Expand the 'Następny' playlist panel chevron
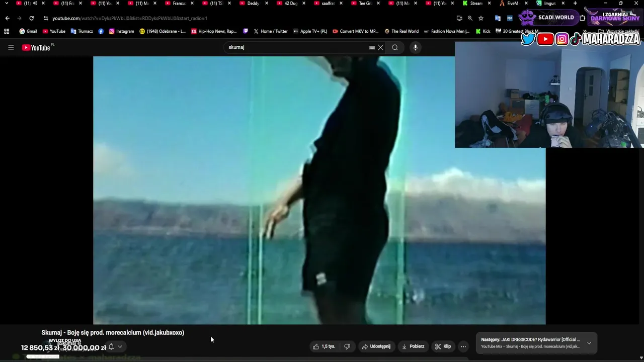The image size is (644, 362). click(x=589, y=343)
